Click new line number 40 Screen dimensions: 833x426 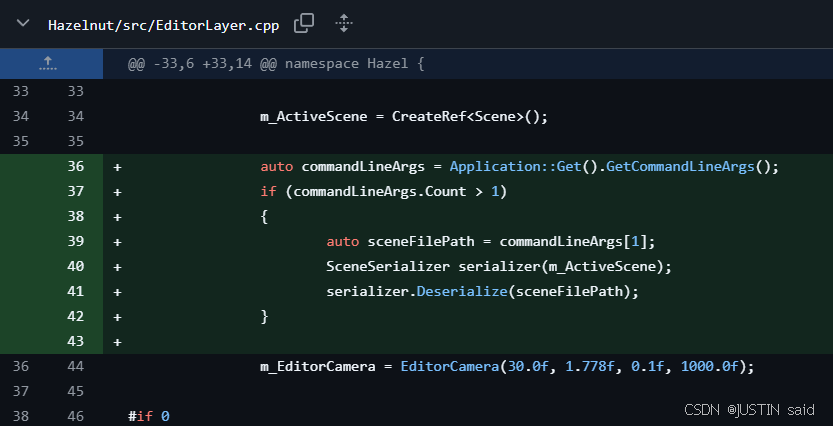[x=77, y=266]
